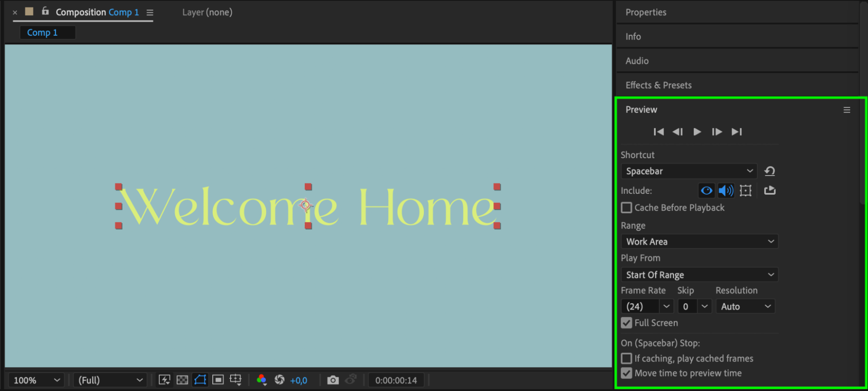Enable Cache Before Playback checkbox
Screen dimensions: 868x391
tap(627, 208)
